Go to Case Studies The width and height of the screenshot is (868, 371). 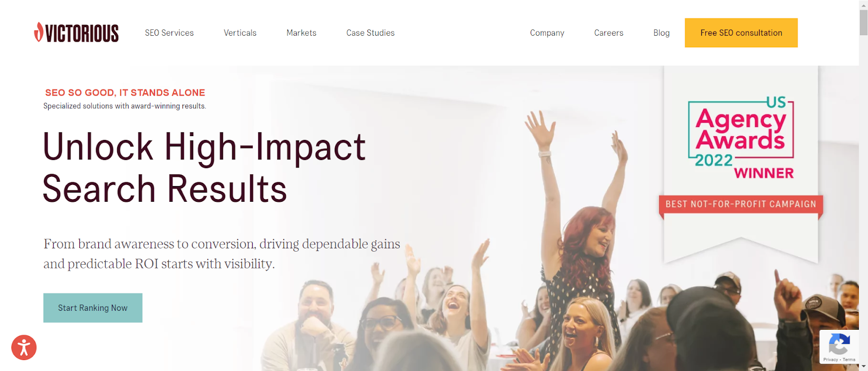(x=371, y=33)
